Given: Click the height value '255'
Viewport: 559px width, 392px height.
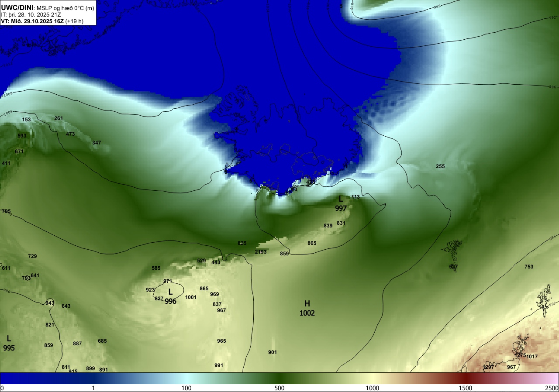Looking at the screenshot, I should pos(440,166).
